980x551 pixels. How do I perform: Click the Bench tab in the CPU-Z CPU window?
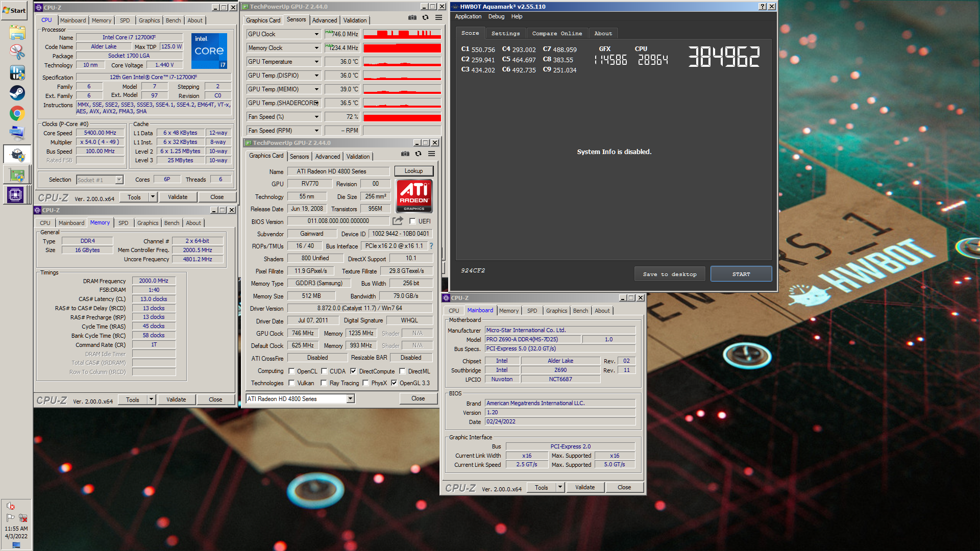(x=173, y=20)
